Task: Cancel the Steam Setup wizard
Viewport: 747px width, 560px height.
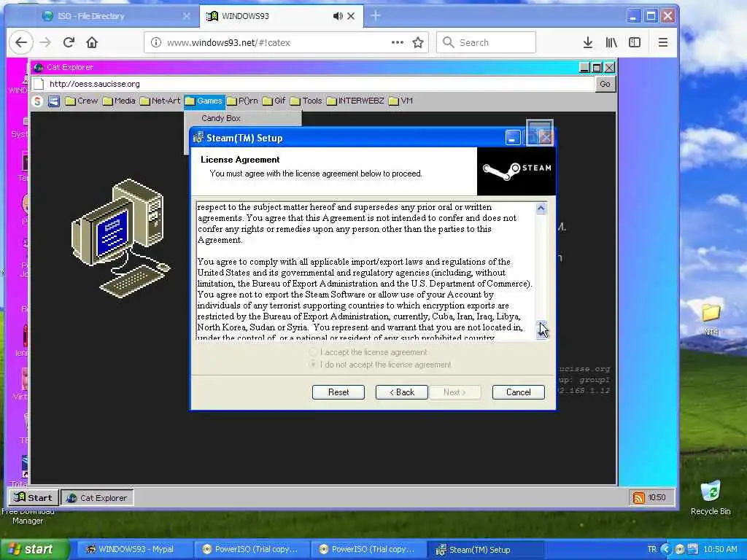Action: click(x=519, y=392)
